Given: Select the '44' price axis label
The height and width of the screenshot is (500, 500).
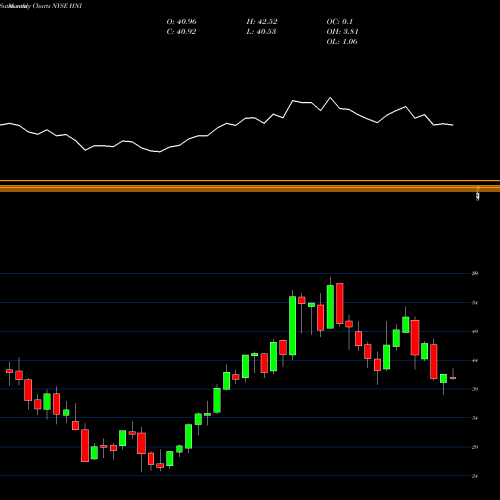Looking at the screenshot, I should [x=475, y=360].
